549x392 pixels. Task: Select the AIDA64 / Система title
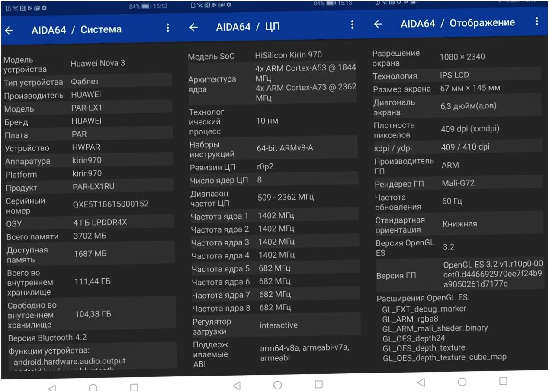(77, 30)
